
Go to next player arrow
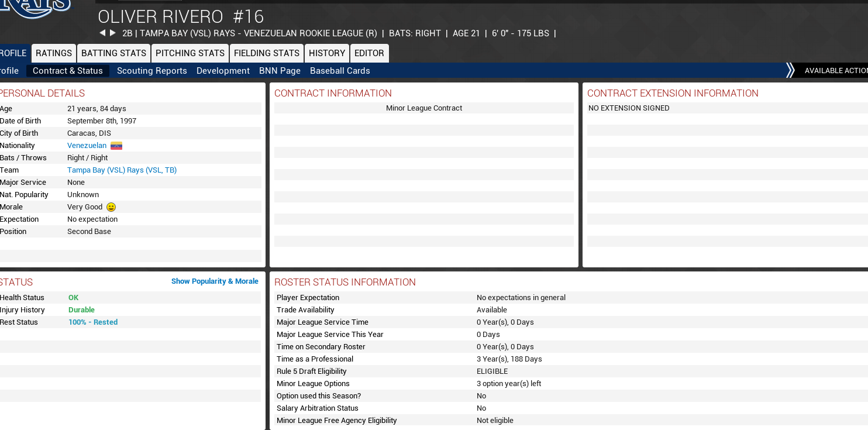[113, 33]
